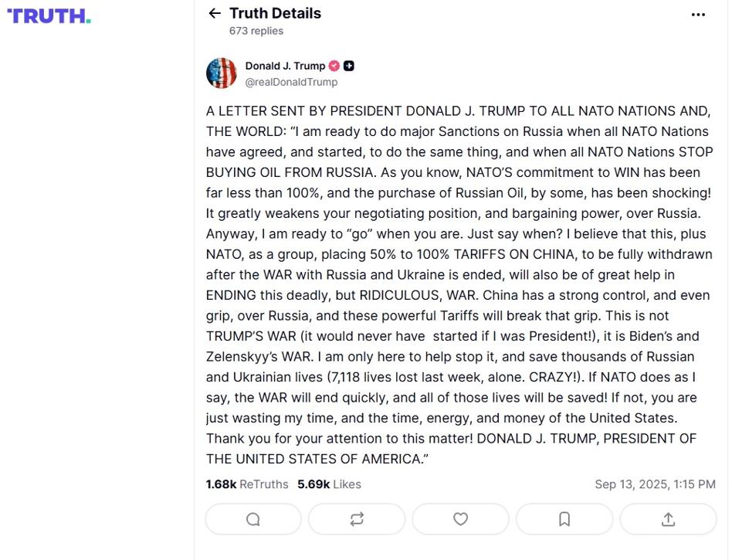The image size is (732, 560).
Task: Open the three-dot more options menu
Action: 698,14
